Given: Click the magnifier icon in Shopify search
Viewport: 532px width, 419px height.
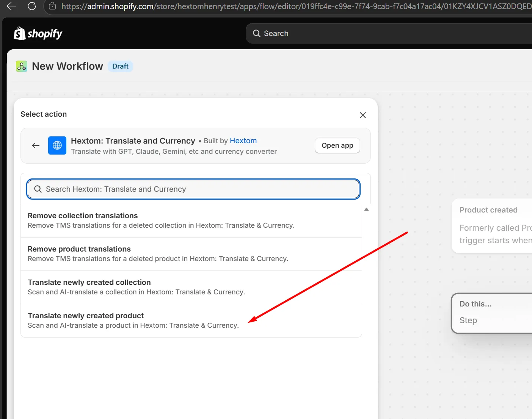Looking at the screenshot, I should (257, 33).
